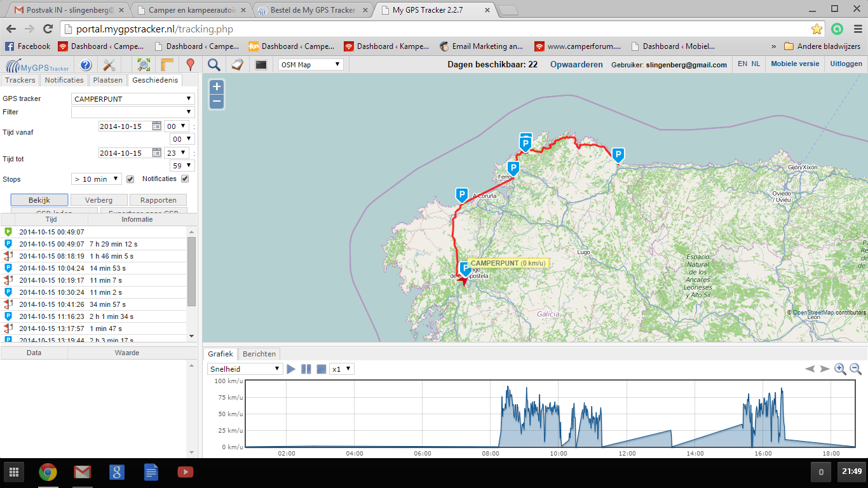Open the OSM Map type dropdown
This screenshot has height=488, width=868.
(311, 65)
